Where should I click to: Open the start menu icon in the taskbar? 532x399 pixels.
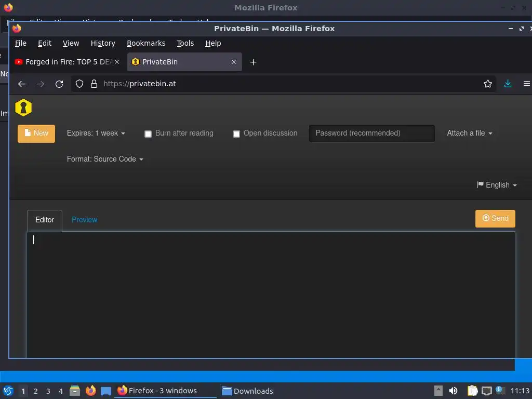coord(8,391)
